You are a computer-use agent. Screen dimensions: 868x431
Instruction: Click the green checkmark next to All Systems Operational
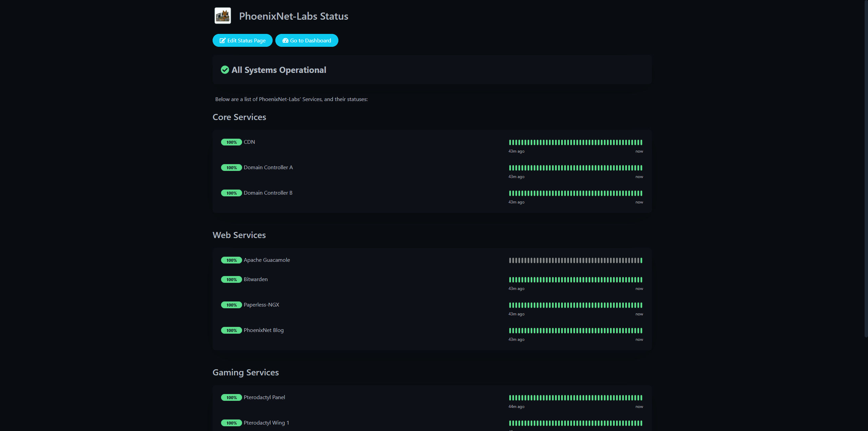pyautogui.click(x=225, y=70)
